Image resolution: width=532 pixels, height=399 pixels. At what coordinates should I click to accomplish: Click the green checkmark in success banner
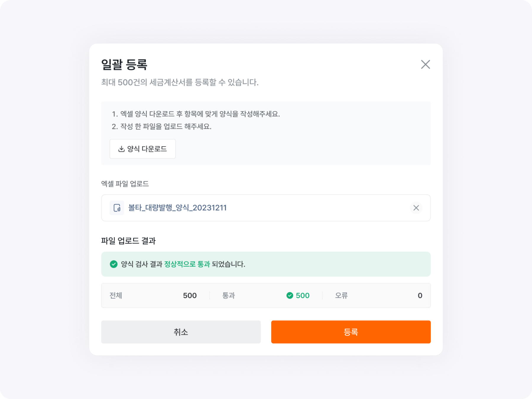[x=113, y=264]
